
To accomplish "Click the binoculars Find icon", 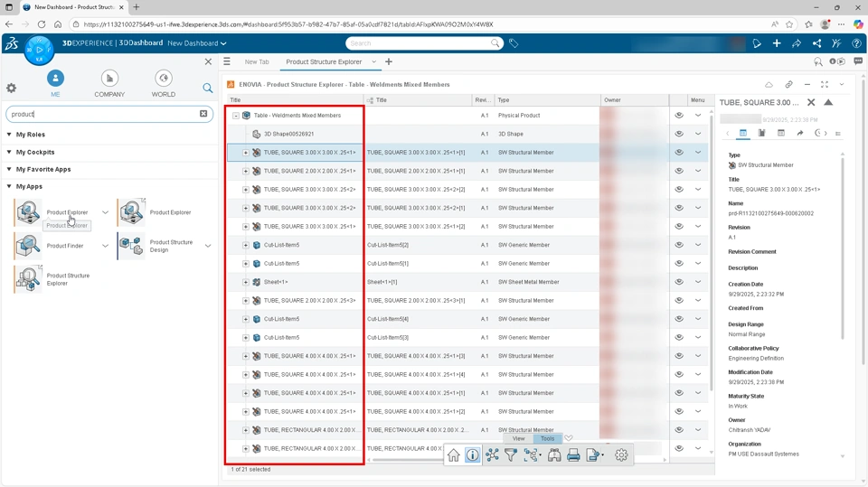I will point(554,454).
